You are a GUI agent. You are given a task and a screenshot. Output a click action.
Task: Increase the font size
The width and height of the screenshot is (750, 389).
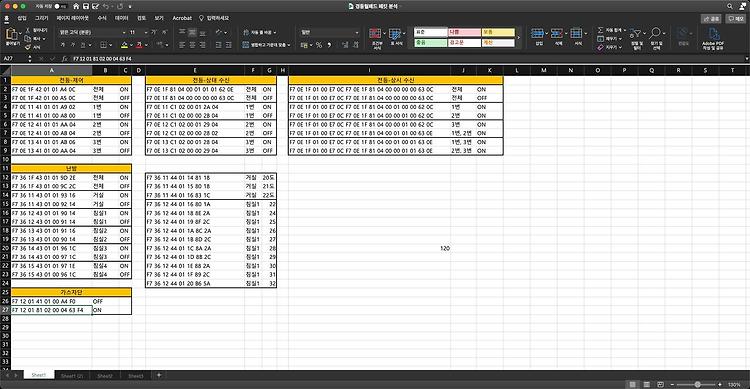[154, 32]
